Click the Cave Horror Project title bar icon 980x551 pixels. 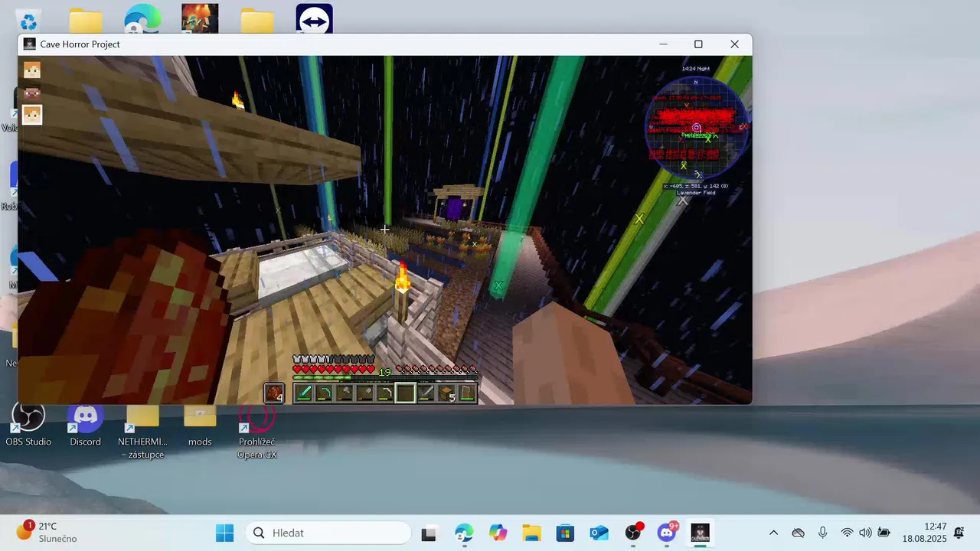(29, 44)
